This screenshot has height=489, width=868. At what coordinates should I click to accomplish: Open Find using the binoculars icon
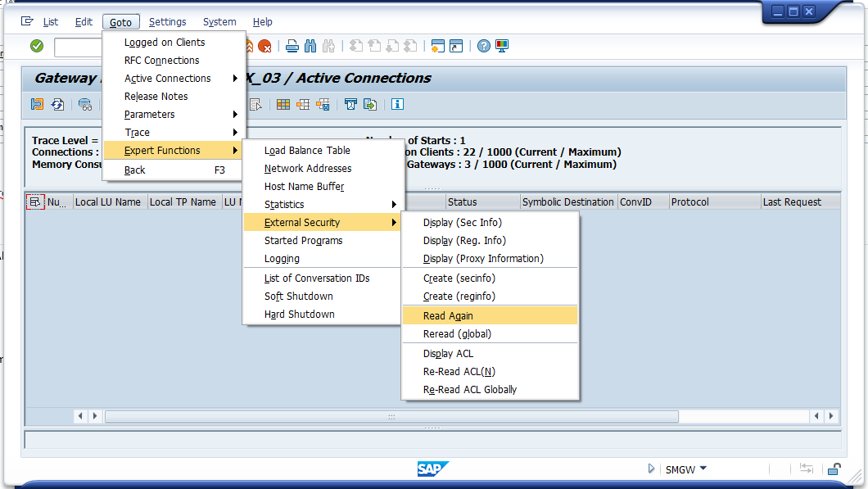click(310, 46)
